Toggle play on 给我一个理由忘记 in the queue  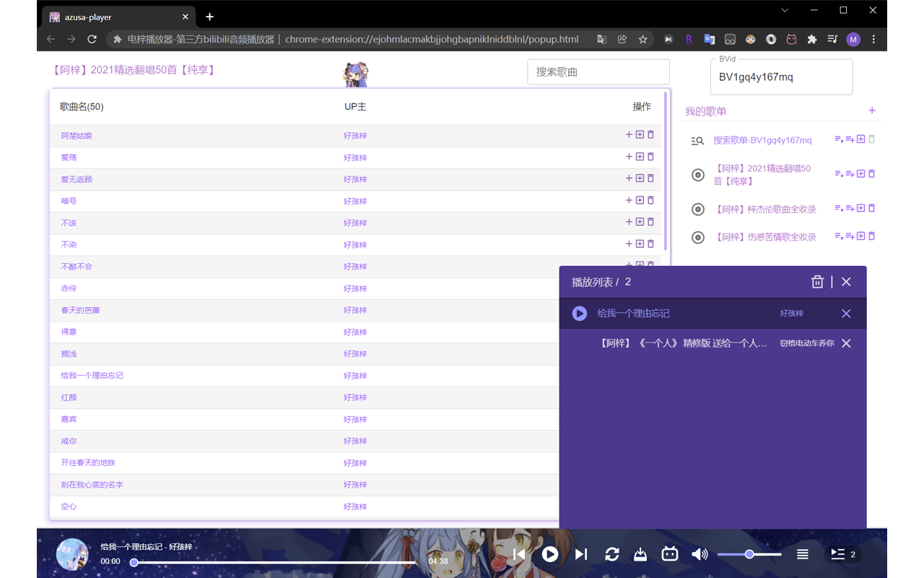(579, 313)
